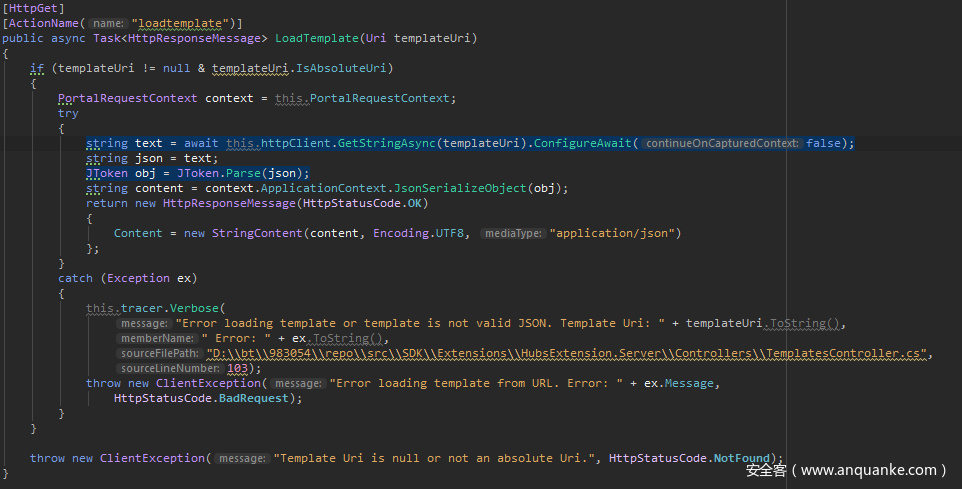The height and width of the screenshot is (489, 962).
Task: Click the memberName parameter hint
Action: tap(158, 339)
